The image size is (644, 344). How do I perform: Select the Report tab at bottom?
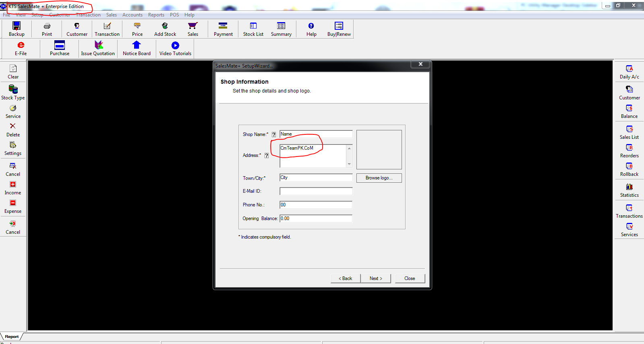coord(12,337)
